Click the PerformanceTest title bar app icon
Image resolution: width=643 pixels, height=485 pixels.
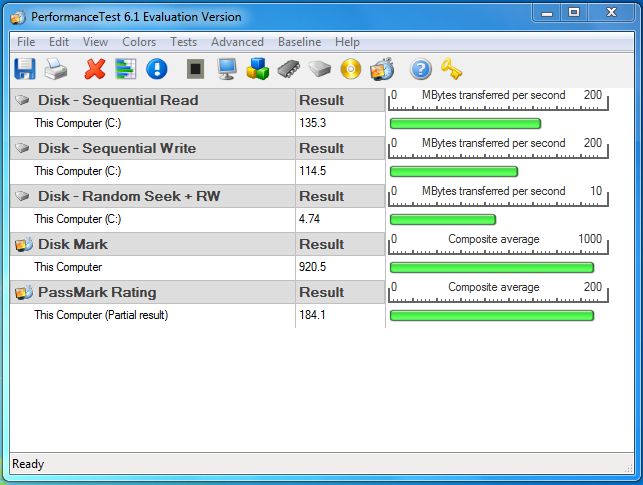point(18,17)
